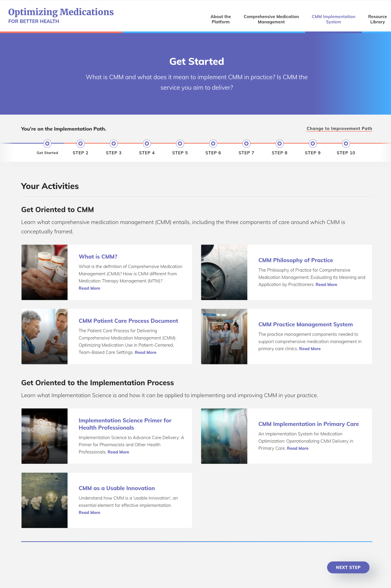The height and width of the screenshot is (588, 391).
Task: Jump to Step 10 circle marker
Action: coord(346,143)
